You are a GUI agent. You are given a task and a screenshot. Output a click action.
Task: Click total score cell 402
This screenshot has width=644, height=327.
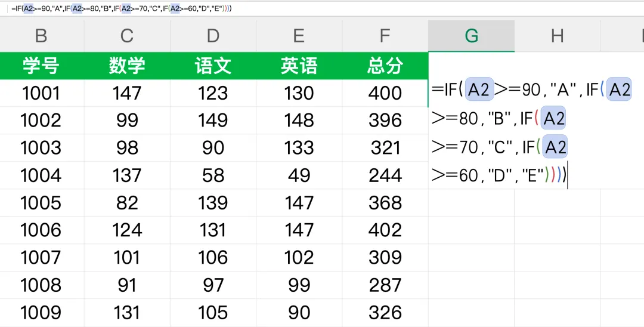click(x=385, y=230)
